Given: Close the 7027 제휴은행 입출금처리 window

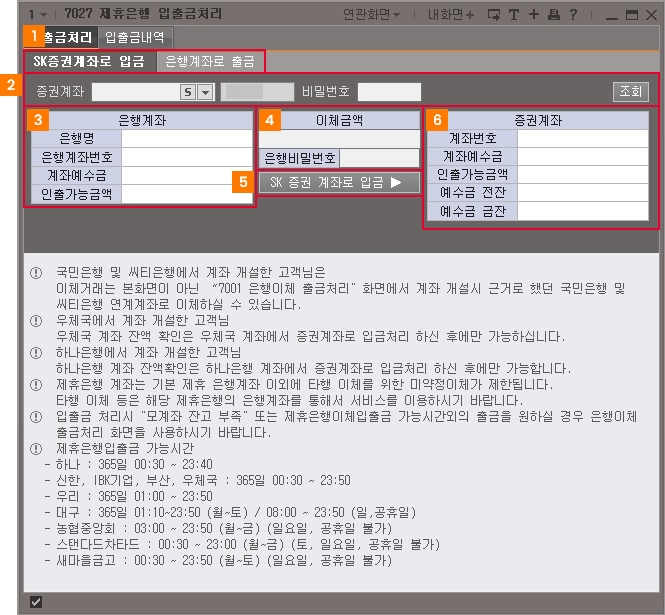Looking at the screenshot, I should pos(651,15).
